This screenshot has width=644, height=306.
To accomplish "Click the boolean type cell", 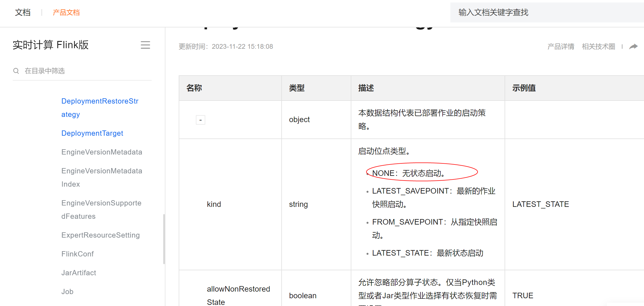I will [303, 295].
